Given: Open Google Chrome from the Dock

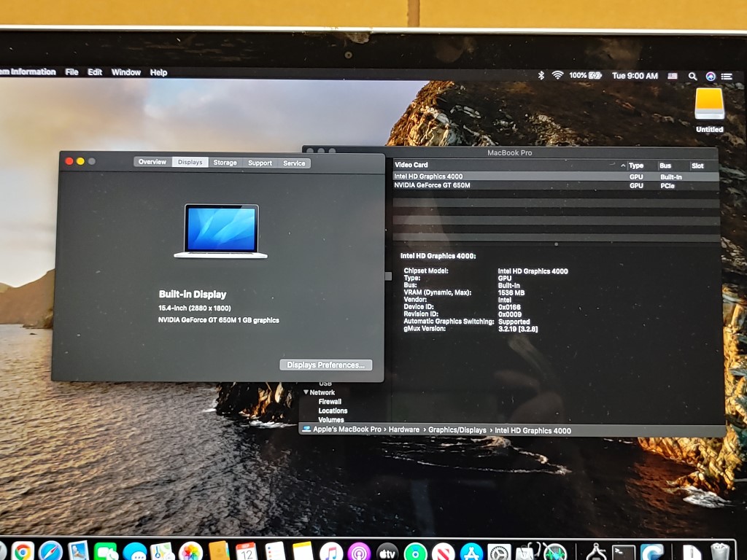Looking at the screenshot, I should (x=23, y=552).
